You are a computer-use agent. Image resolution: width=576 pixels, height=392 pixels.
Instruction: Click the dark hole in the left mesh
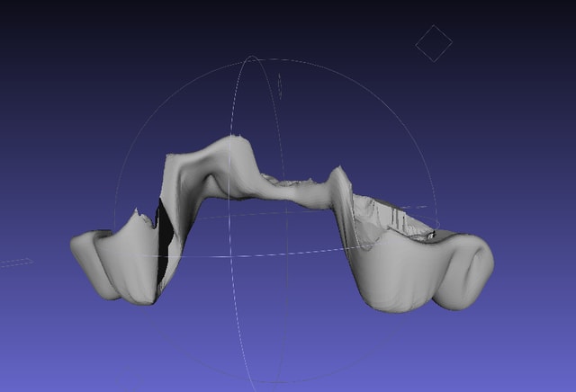[x=163, y=241]
